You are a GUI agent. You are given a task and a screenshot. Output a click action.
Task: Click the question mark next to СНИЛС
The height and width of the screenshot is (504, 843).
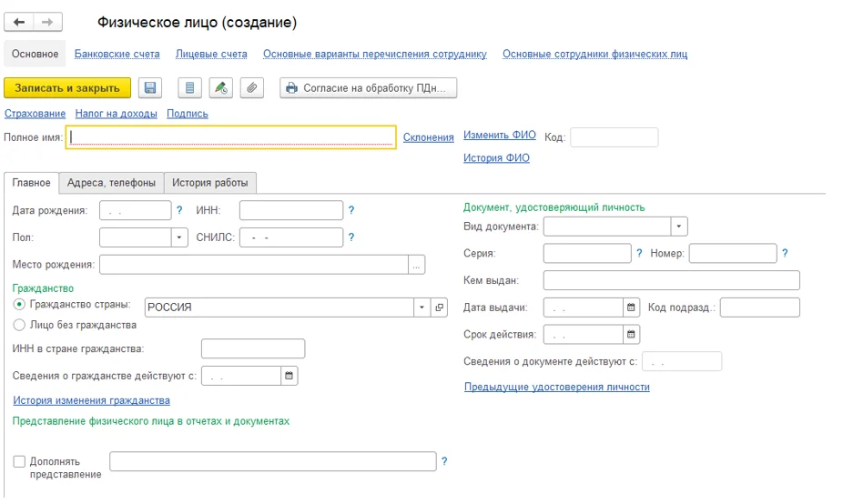pyautogui.click(x=351, y=237)
